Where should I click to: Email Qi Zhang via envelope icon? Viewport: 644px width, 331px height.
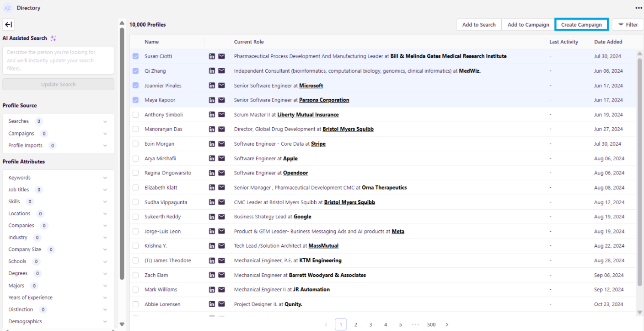click(221, 71)
